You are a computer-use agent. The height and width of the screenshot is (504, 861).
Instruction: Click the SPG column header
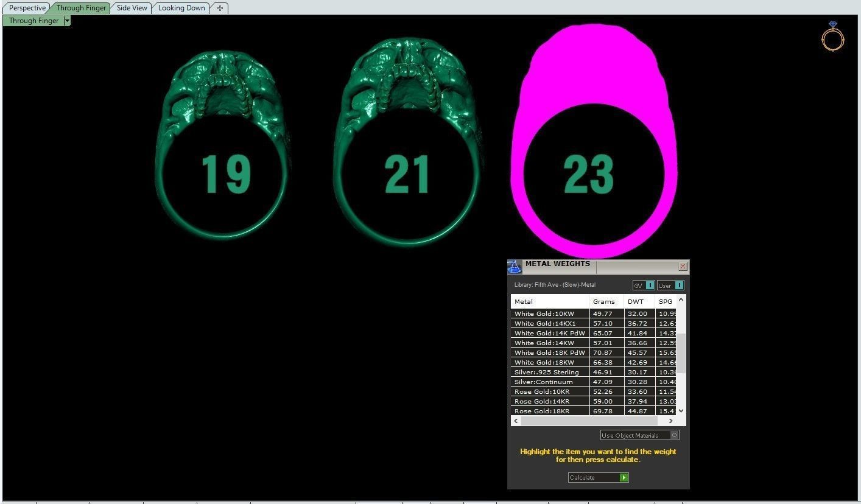pos(666,301)
